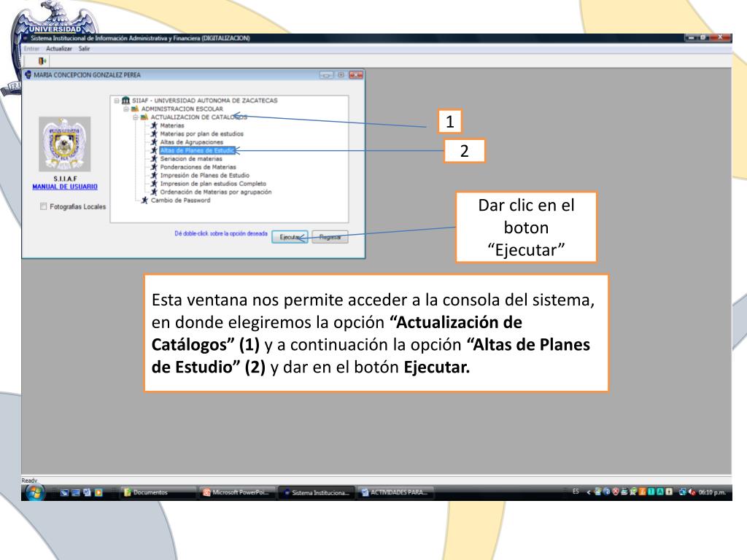Image resolution: width=747 pixels, height=560 pixels.
Task: Click the running figure icon beside Materias
Action: 153,125
